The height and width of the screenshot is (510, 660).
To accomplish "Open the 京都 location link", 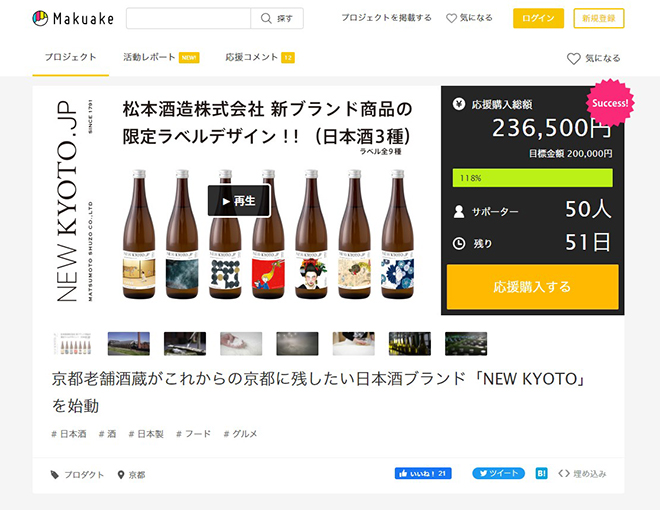I will point(131,475).
